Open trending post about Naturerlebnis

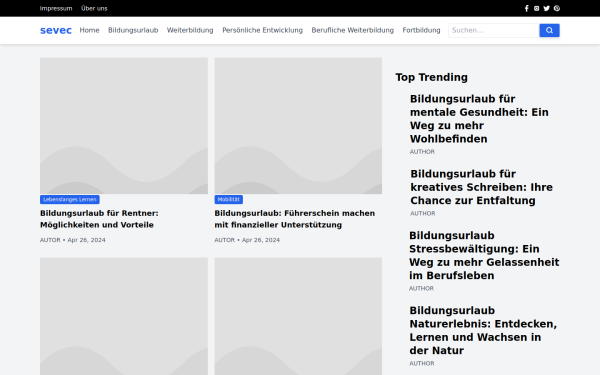click(483, 330)
